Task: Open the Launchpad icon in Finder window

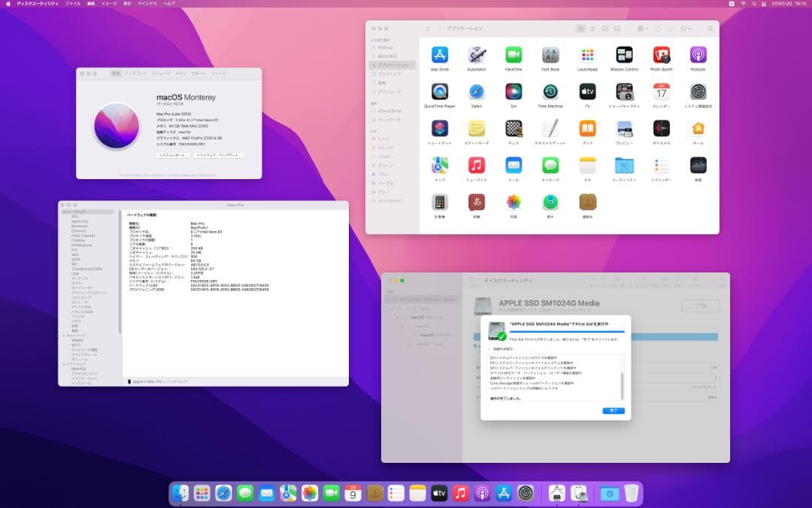Action: point(587,55)
